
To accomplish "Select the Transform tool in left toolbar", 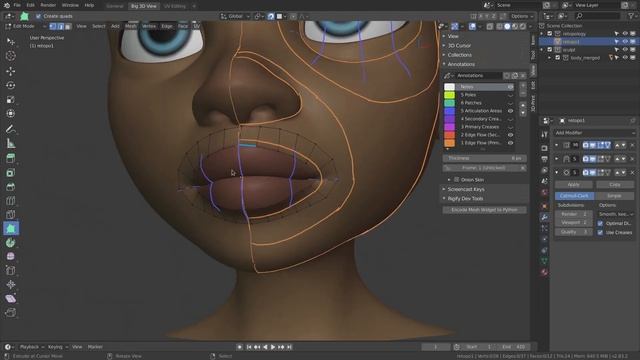I will (x=11, y=113).
